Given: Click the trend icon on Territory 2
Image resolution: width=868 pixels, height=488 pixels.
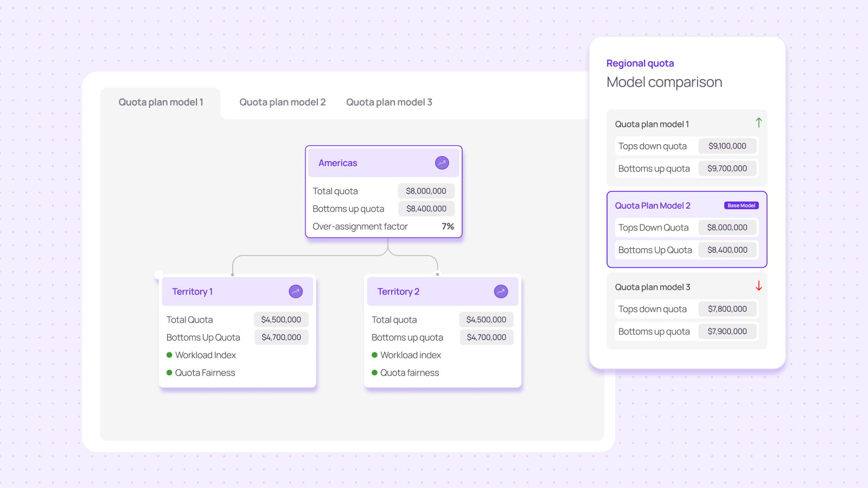Looking at the screenshot, I should click(501, 292).
